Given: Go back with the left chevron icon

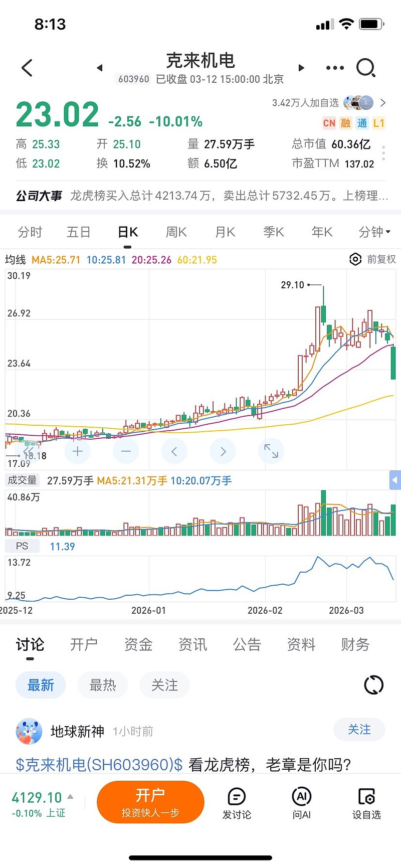Looking at the screenshot, I should point(27,68).
